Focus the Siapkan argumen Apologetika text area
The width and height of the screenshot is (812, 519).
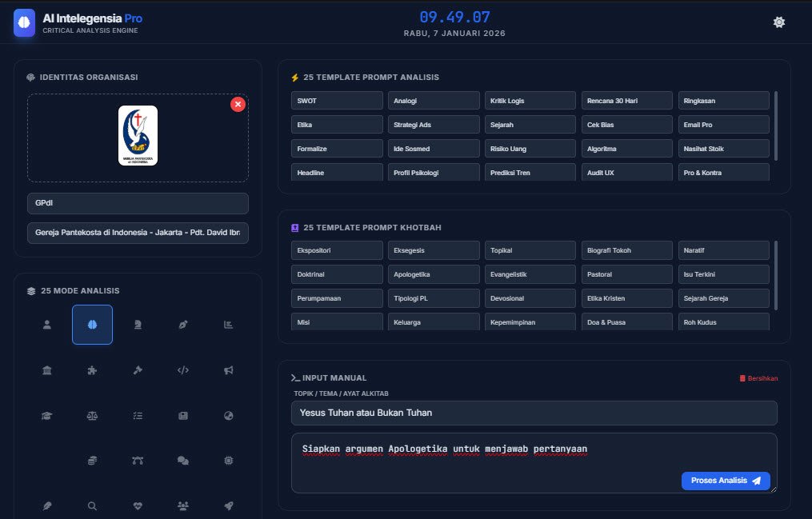click(534, 463)
